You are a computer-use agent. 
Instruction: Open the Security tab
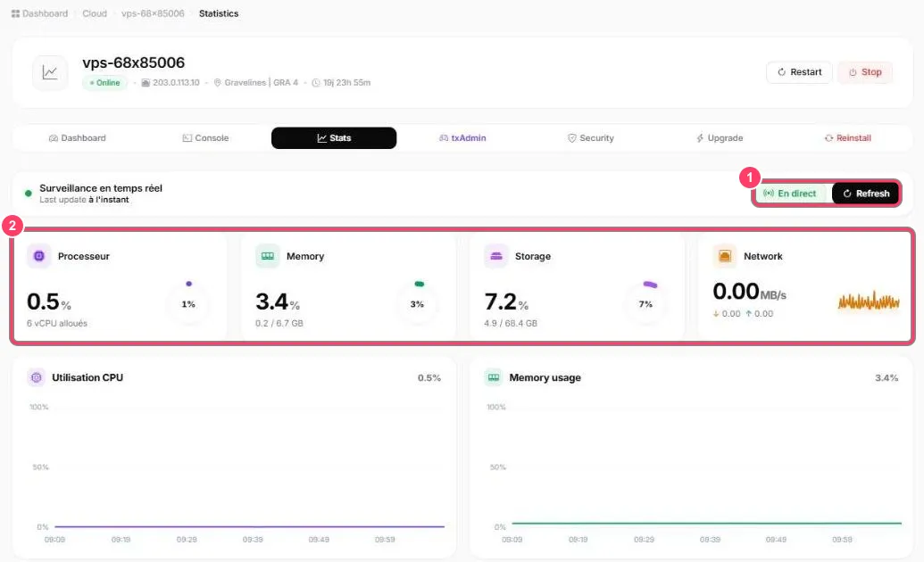(590, 138)
